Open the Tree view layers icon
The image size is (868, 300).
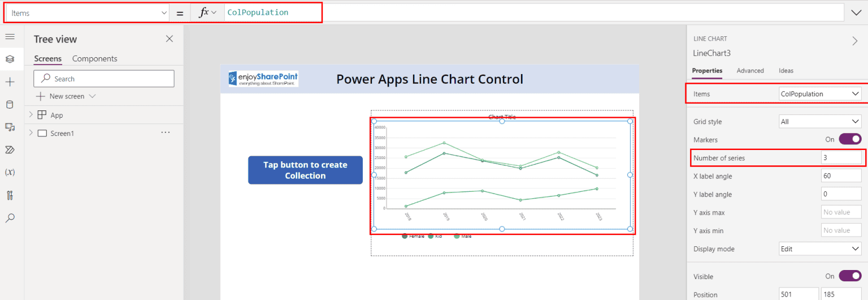[10, 59]
